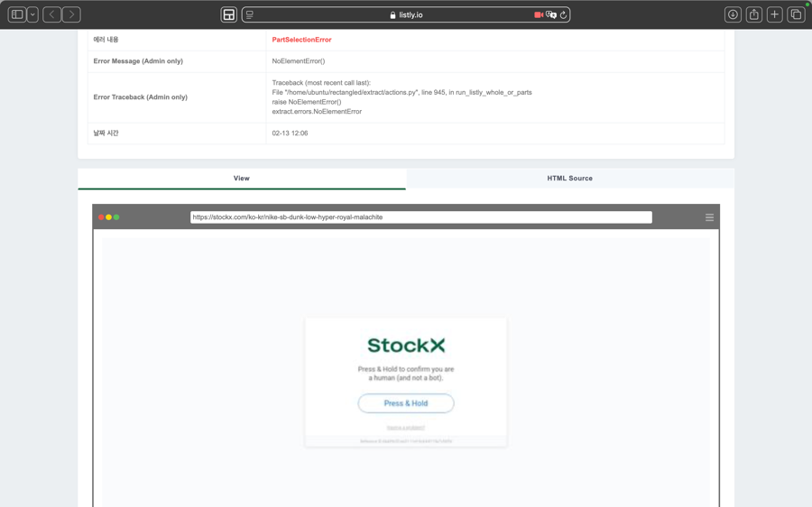The width and height of the screenshot is (812, 507).
Task: Switch to the View tab
Action: [x=242, y=179]
